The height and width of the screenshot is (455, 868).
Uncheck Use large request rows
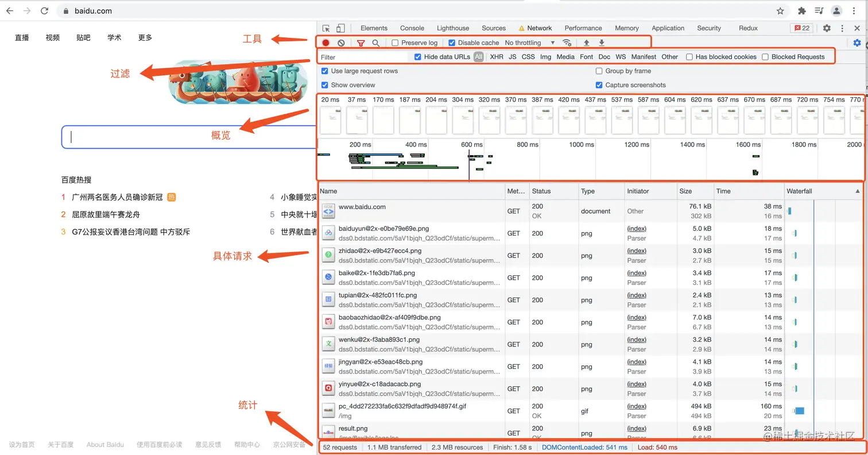click(x=325, y=71)
